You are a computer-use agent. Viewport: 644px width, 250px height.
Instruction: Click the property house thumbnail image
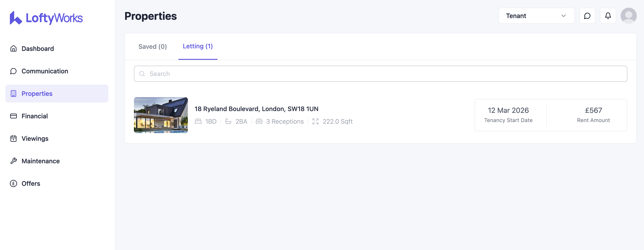(x=161, y=115)
